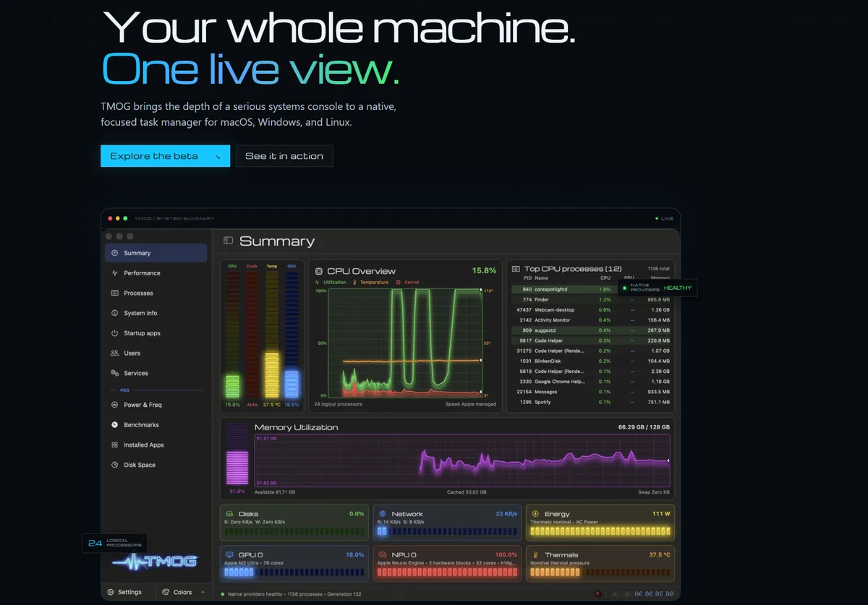
Task: Click the NPU 0 brain icon
Action: coord(383,555)
